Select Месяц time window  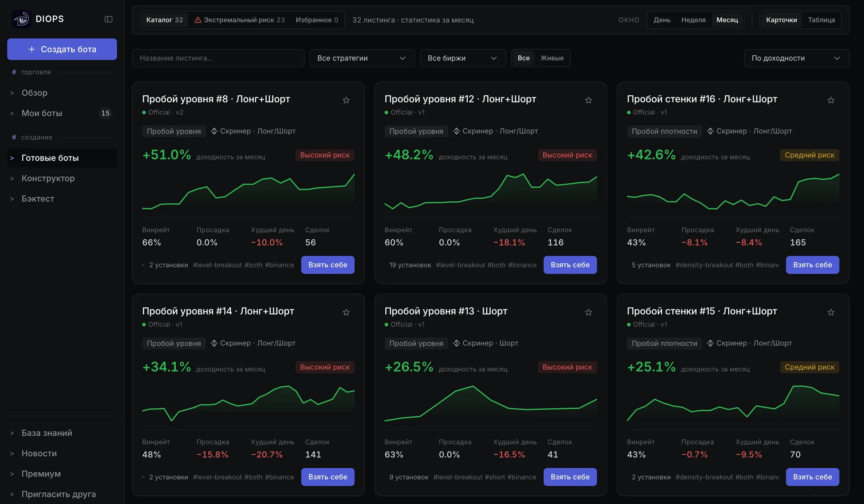point(727,20)
